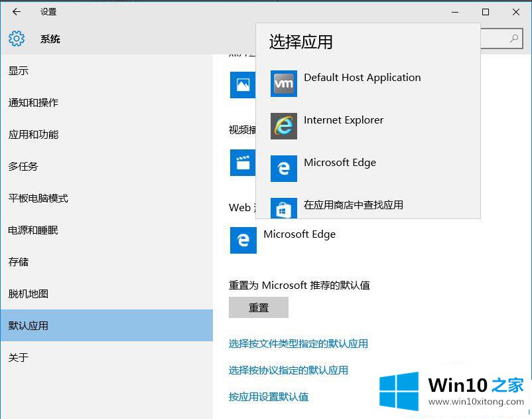This screenshot has height=419, width=532.
Task: Select the 默认应用 sidebar item
Action: [107, 325]
